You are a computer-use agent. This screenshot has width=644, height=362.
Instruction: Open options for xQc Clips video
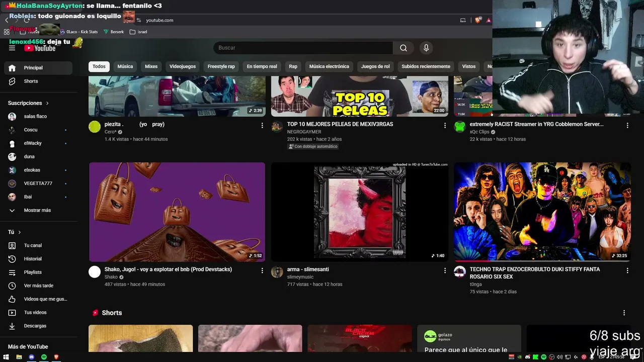pyautogui.click(x=627, y=125)
